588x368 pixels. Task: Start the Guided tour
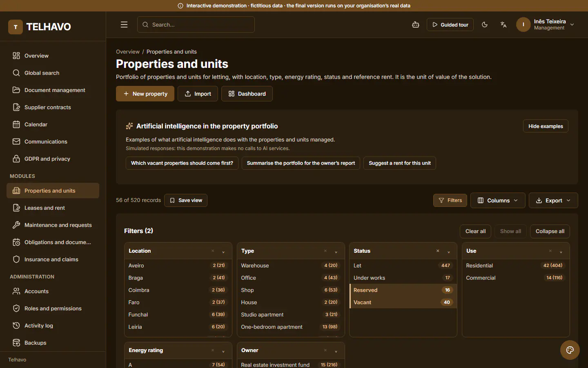(x=450, y=25)
